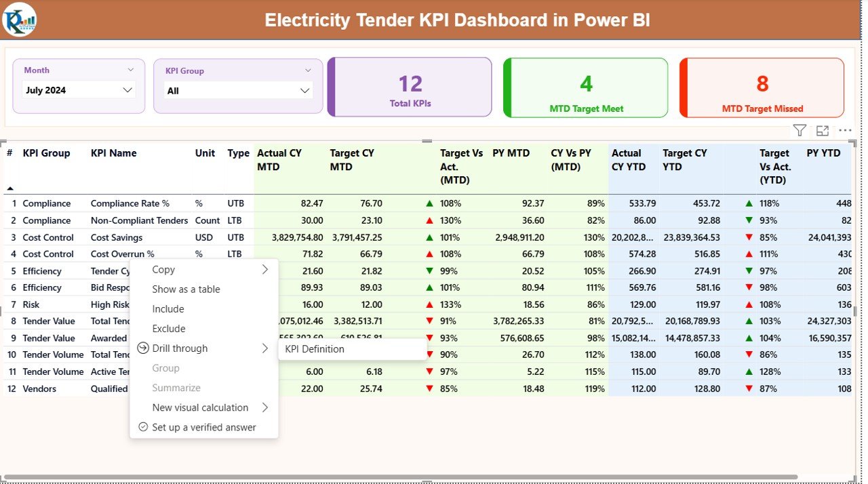Collapse the Month slicer header chevron
This screenshot has height=484, width=868.
(x=130, y=70)
